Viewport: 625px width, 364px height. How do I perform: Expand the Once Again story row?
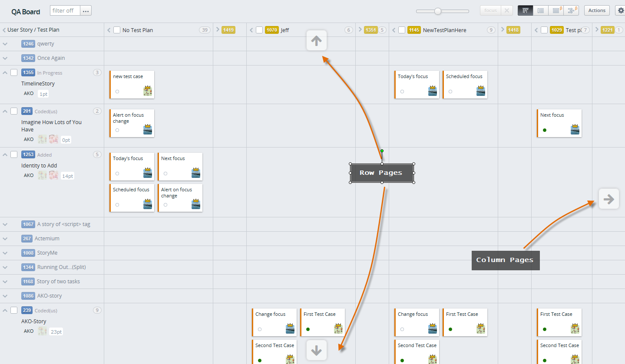(x=5, y=58)
